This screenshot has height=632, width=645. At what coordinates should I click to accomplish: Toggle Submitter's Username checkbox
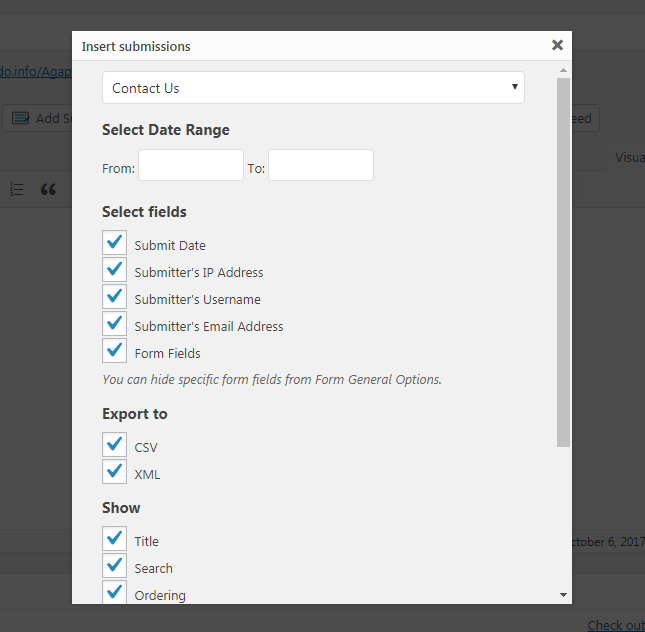point(114,296)
